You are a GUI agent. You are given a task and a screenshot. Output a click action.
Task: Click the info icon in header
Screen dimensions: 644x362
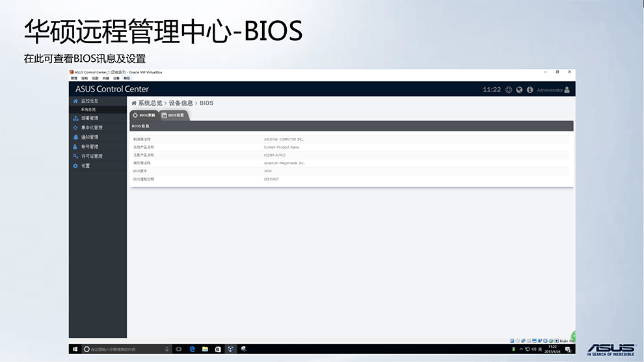click(x=530, y=90)
